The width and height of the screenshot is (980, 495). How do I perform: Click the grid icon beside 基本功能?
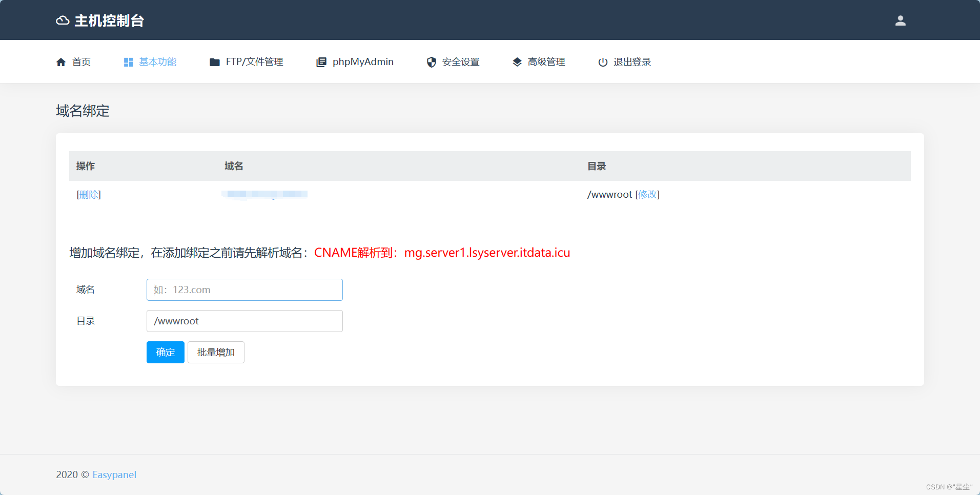(128, 62)
